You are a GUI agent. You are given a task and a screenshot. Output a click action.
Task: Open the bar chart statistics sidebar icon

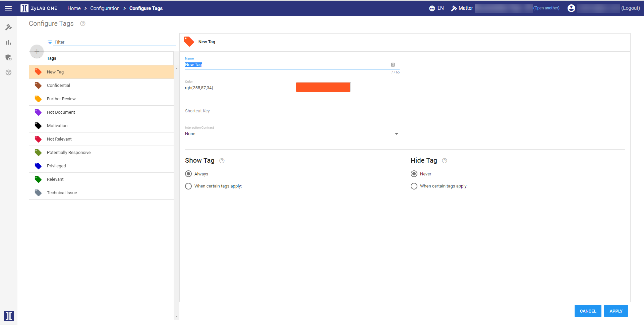click(9, 42)
